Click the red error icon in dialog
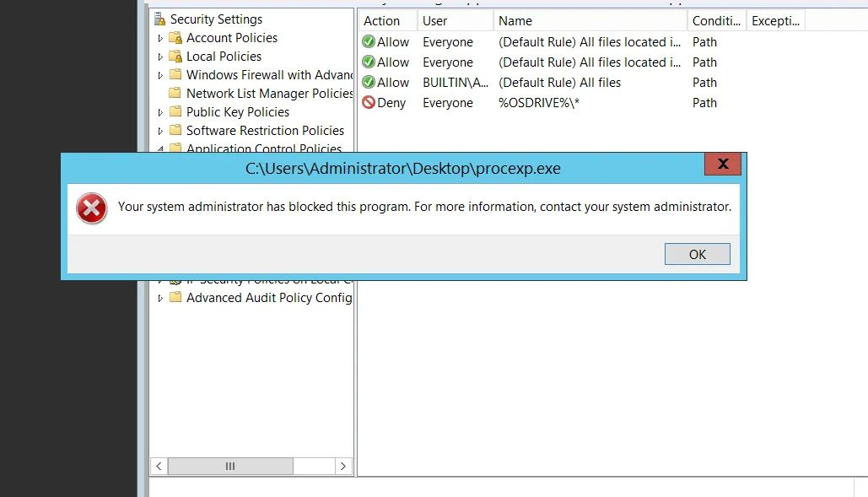The image size is (868, 497). click(91, 208)
